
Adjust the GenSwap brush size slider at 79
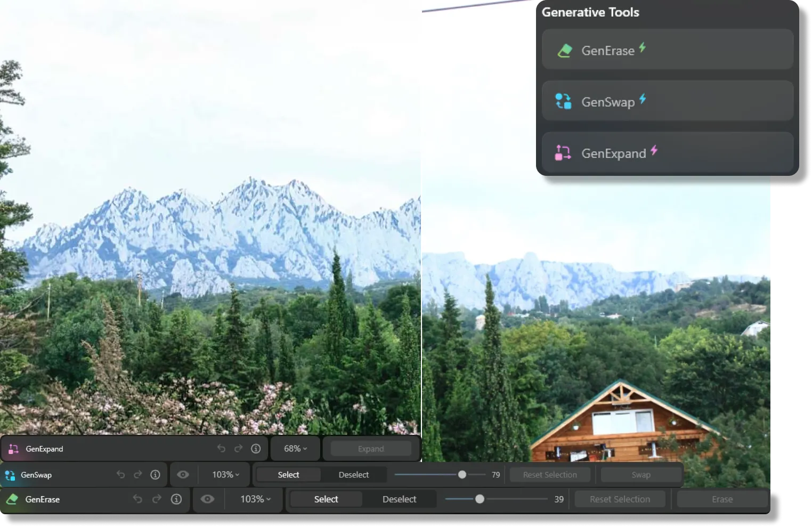click(x=440, y=474)
